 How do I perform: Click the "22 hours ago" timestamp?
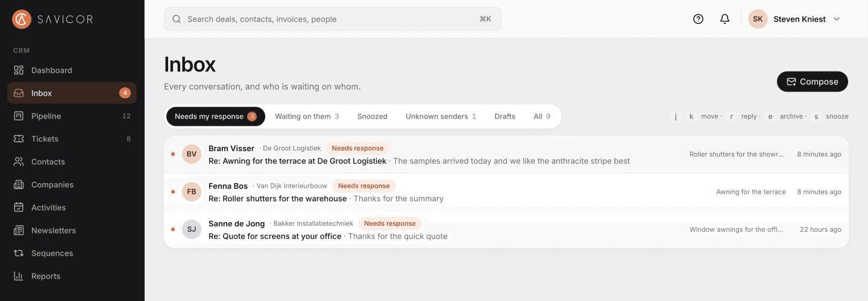click(820, 229)
